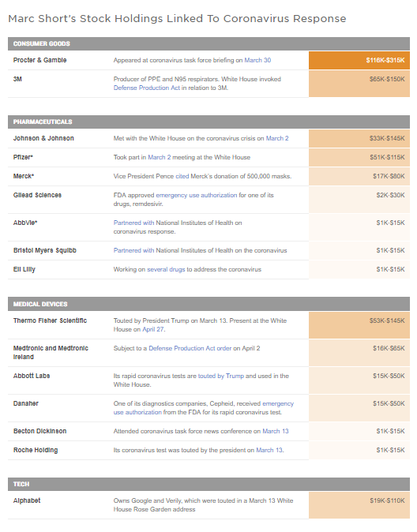Click the AbbVie* company name
417x532 pixels.
25,223
